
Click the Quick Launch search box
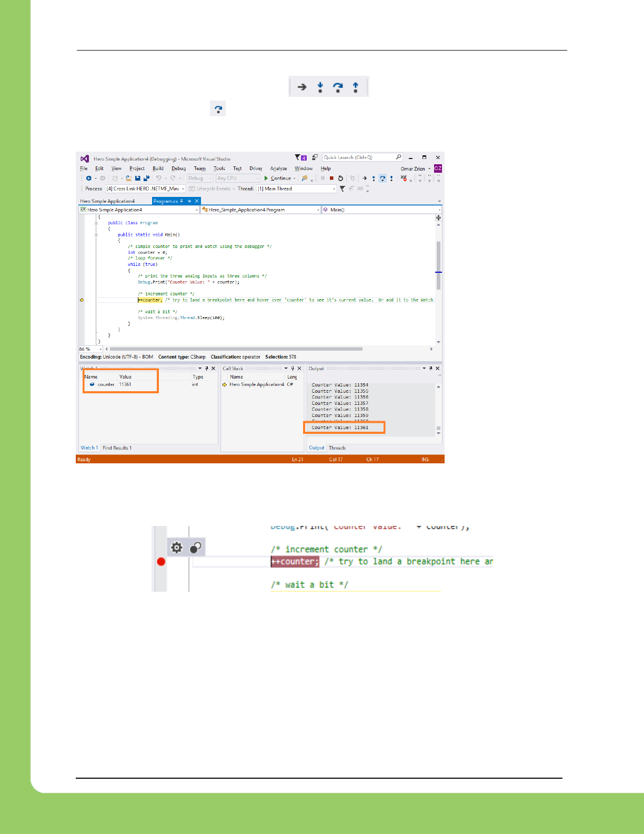click(x=363, y=157)
